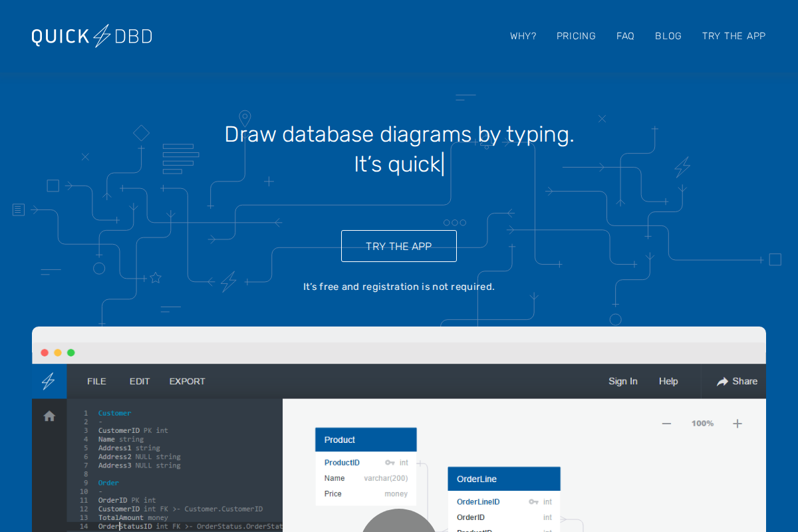Click the key icon beside OrderLineID
Viewport: 798px width, 532px height.
533,502
